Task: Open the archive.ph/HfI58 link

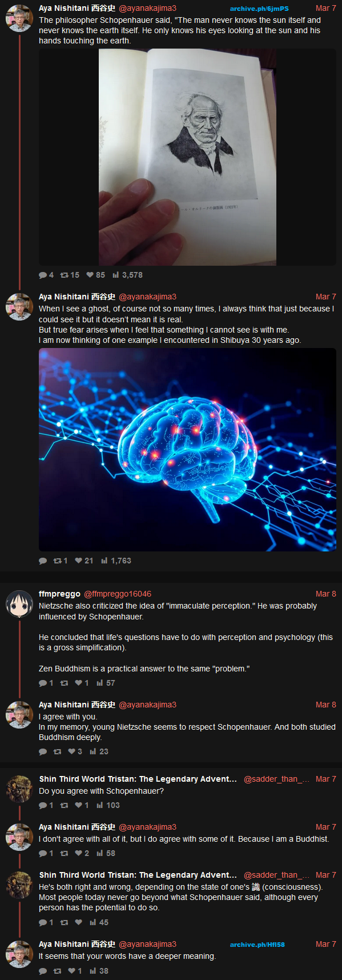Action: (x=257, y=945)
